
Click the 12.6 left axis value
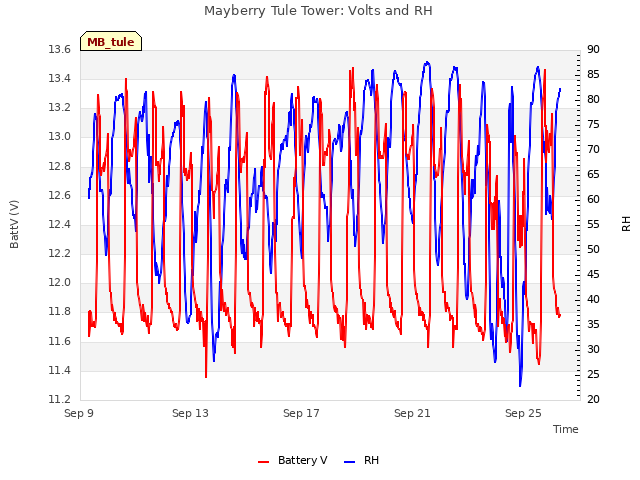[60, 195]
